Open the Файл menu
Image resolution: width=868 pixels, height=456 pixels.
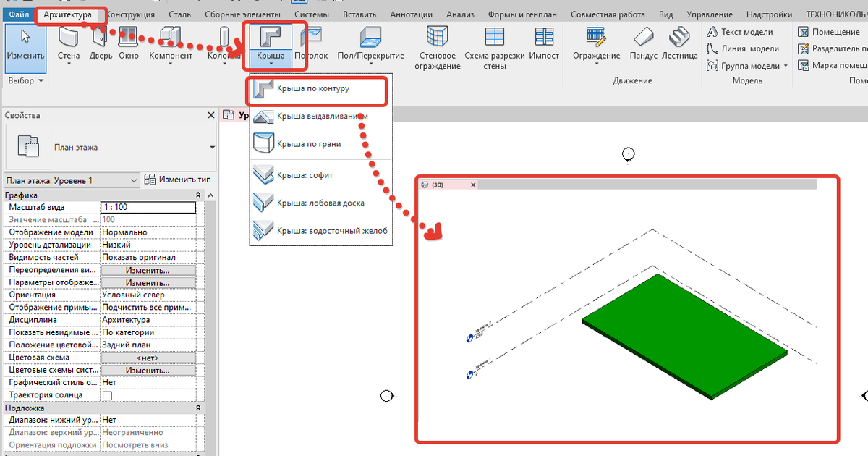click(x=20, y=14)
